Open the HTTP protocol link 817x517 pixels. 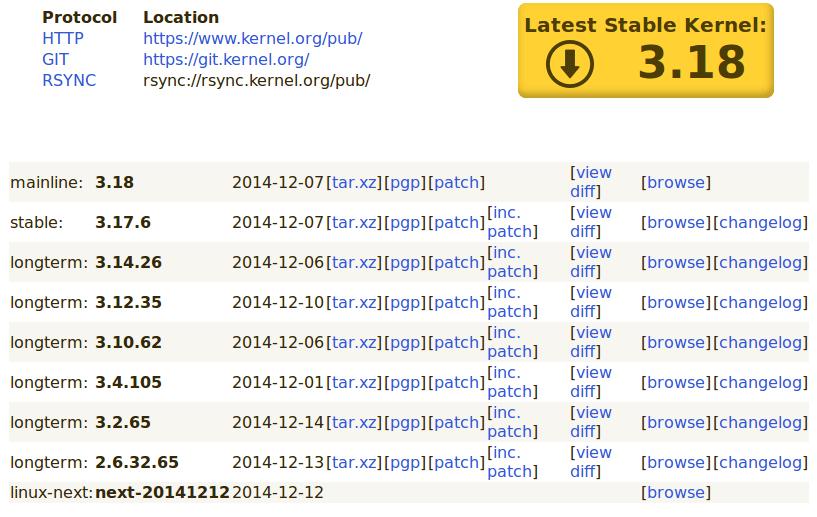point(63,39)
